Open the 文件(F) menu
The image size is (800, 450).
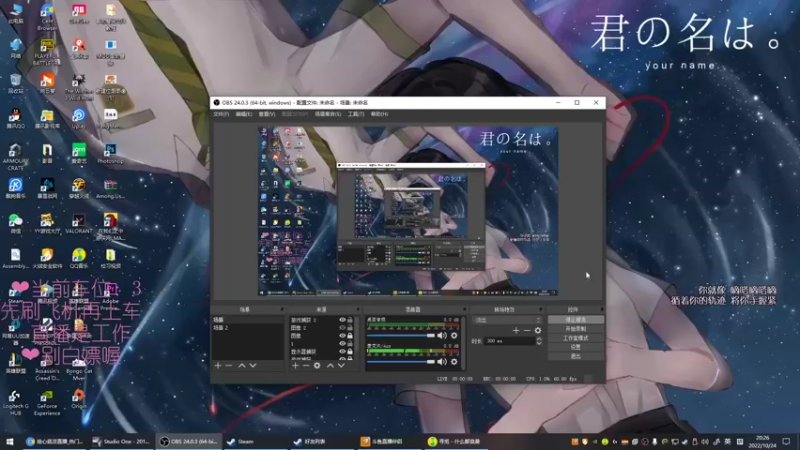pyautogui.click(x=221, y=114)
